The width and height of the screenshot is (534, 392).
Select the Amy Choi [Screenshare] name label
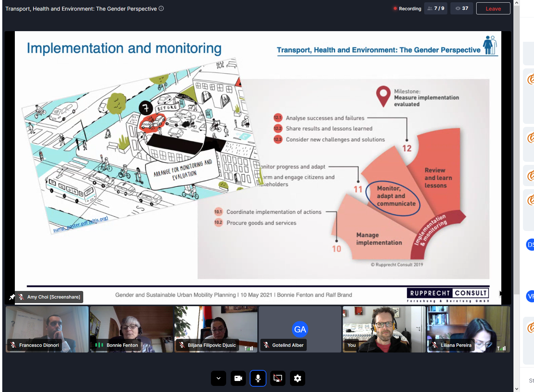[x=54, y=297]
